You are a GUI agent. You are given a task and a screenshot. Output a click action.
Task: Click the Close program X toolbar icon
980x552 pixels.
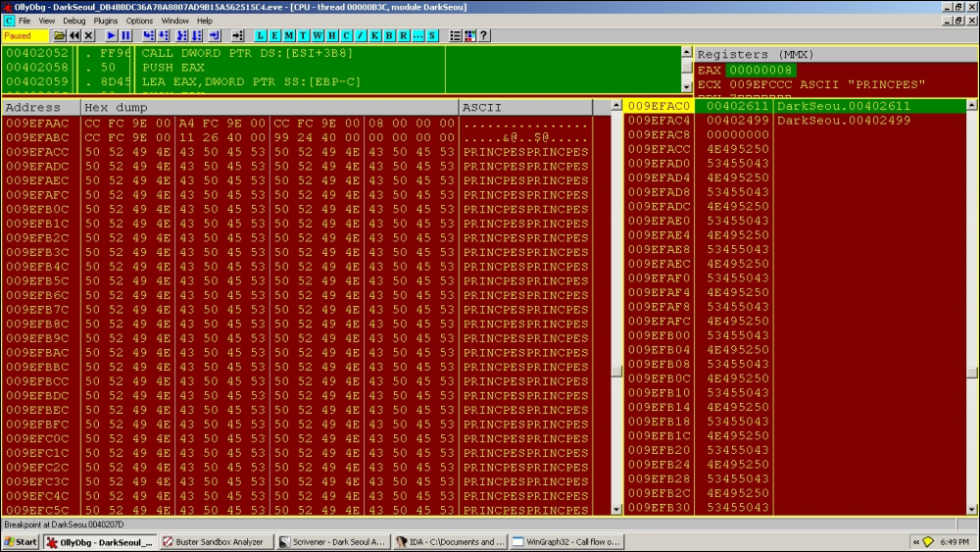tap(88, 35)
